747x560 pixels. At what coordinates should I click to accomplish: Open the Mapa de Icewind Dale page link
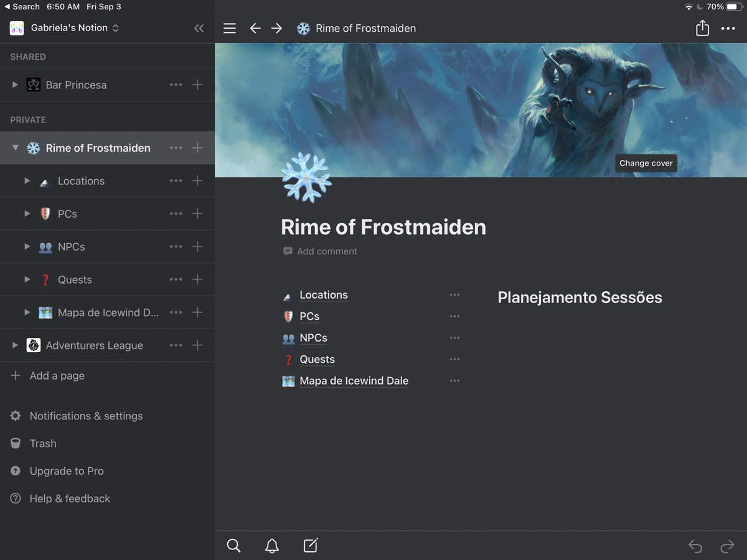354,381
